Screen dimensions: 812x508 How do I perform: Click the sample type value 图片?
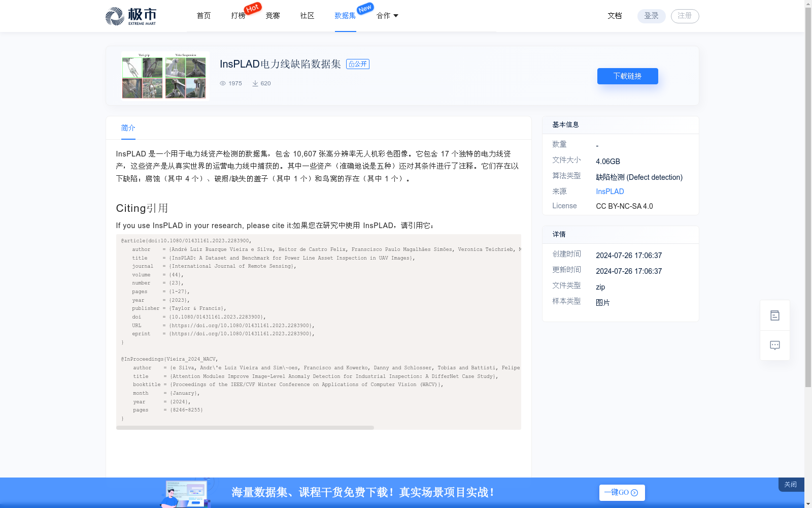[x=603, y=303]
